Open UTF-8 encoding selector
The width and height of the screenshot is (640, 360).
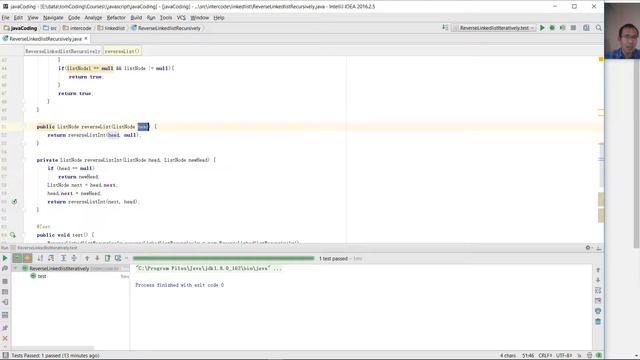(564, 356)
